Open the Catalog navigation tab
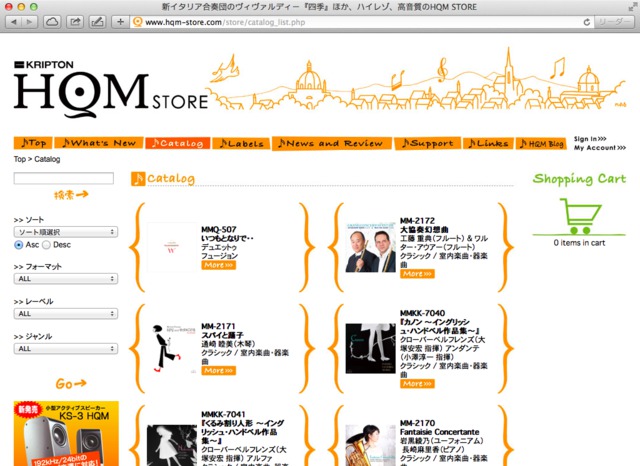 (178, 143)
